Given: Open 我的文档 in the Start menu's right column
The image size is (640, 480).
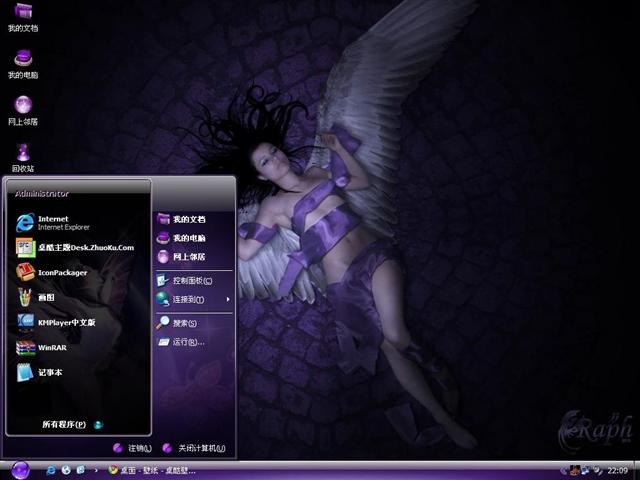Looking at the screenshot, I should click(x=187, y=218).
